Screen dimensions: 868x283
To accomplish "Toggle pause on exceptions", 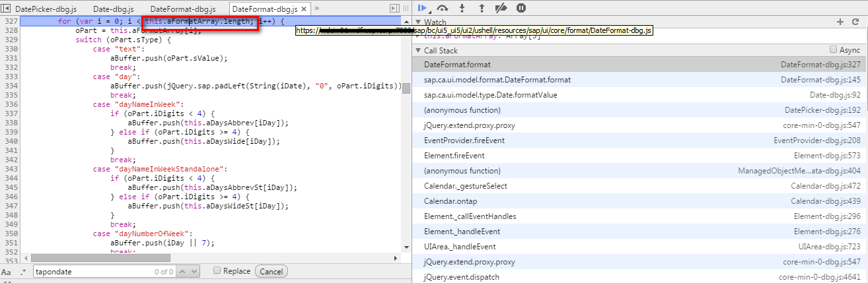I will (521, 8).
